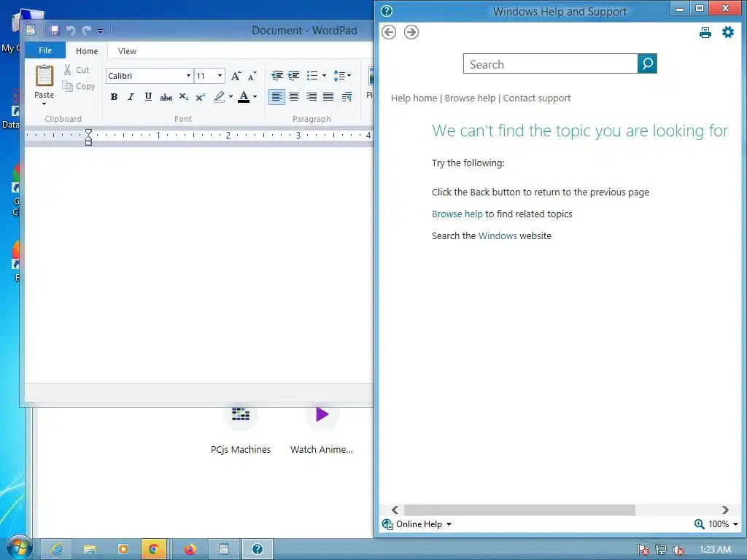Switch to the Home ribbon tab
The image size is (747, 560).
87,51
